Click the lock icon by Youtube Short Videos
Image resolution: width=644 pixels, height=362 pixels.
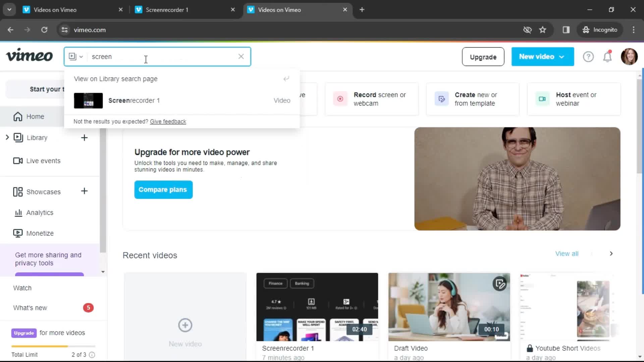coord(530,348)
